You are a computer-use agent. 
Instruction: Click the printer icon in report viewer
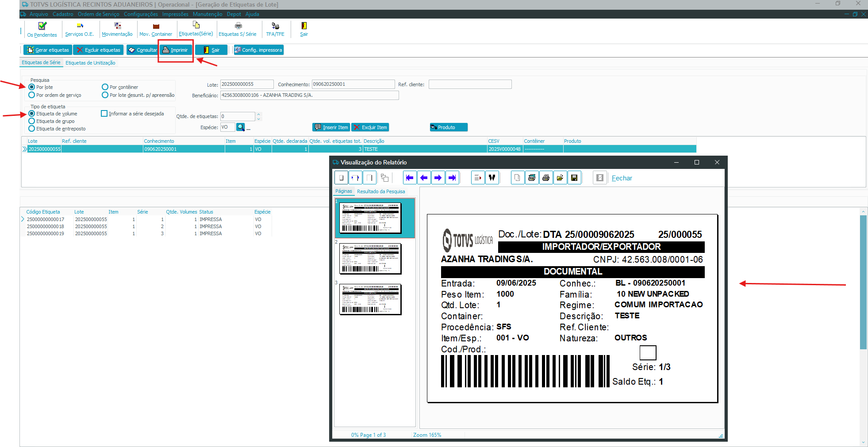(546, 178)
